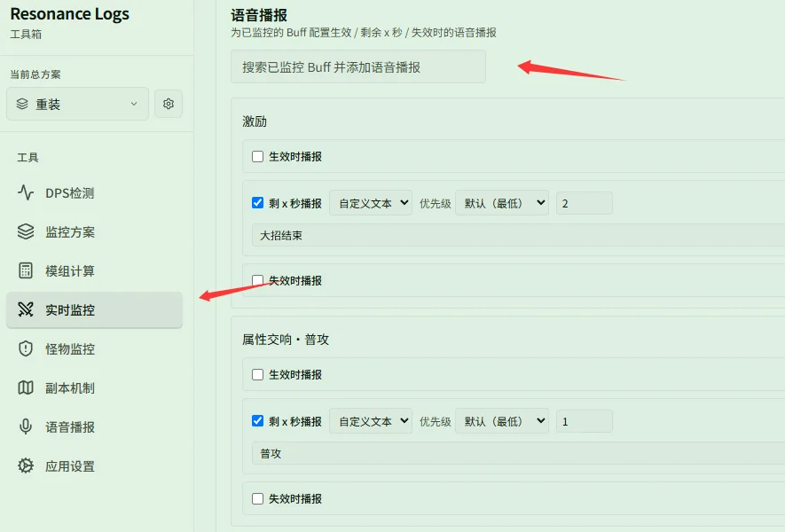Enable 生效时播报 for 激励
This screenshot has height=532, width=785.
(x=257, y=157)
